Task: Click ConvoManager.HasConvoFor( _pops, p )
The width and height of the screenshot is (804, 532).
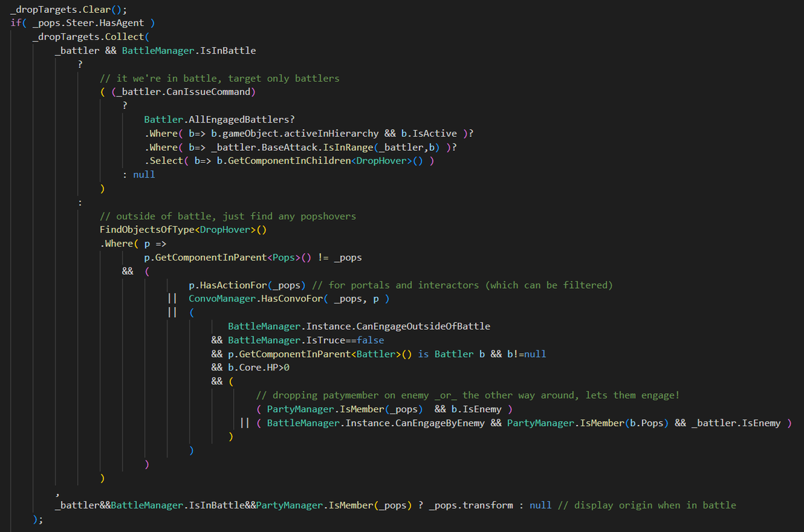Action: (x=289, y=298)
